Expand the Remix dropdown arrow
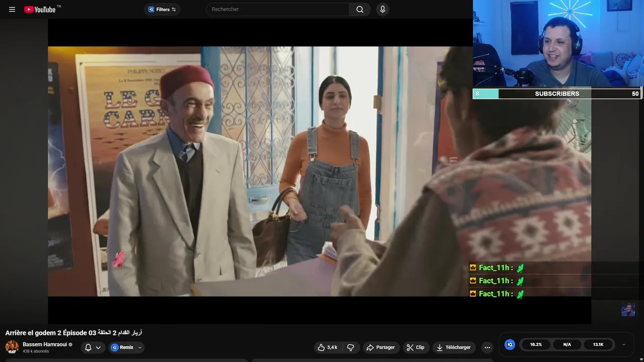Screen dimensions: 644x362 coord(140,347)
